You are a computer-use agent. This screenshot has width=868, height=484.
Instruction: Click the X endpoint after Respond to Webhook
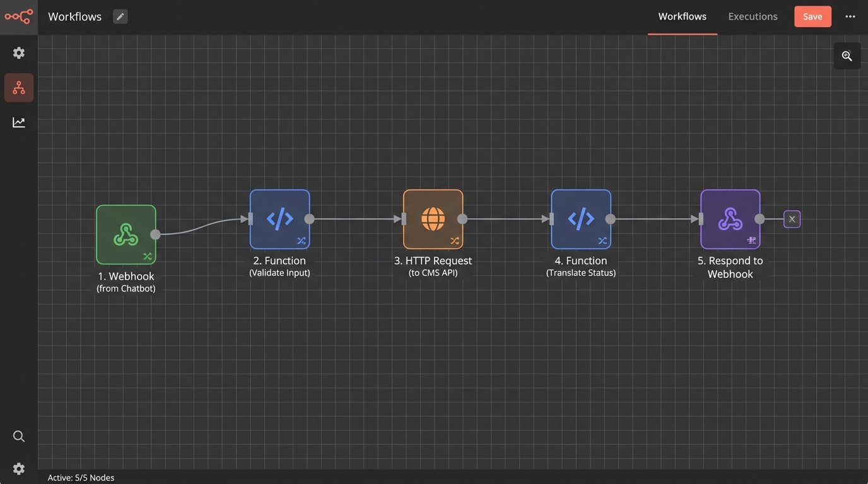792,219
